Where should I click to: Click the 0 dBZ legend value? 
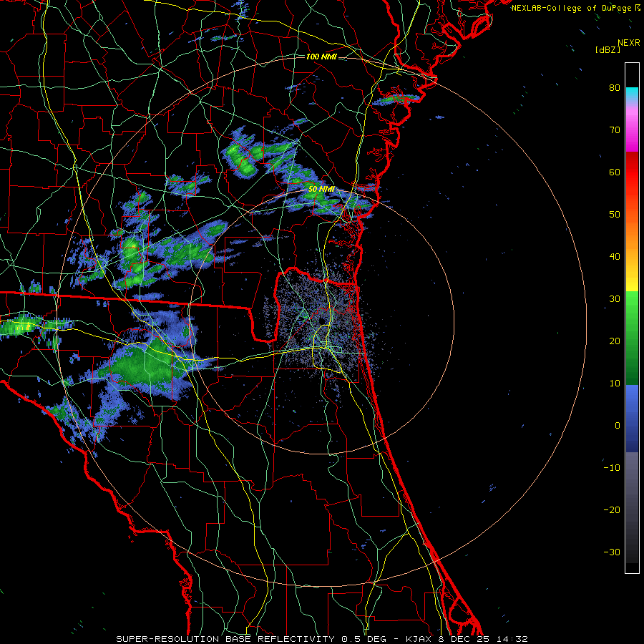point(618,426)
